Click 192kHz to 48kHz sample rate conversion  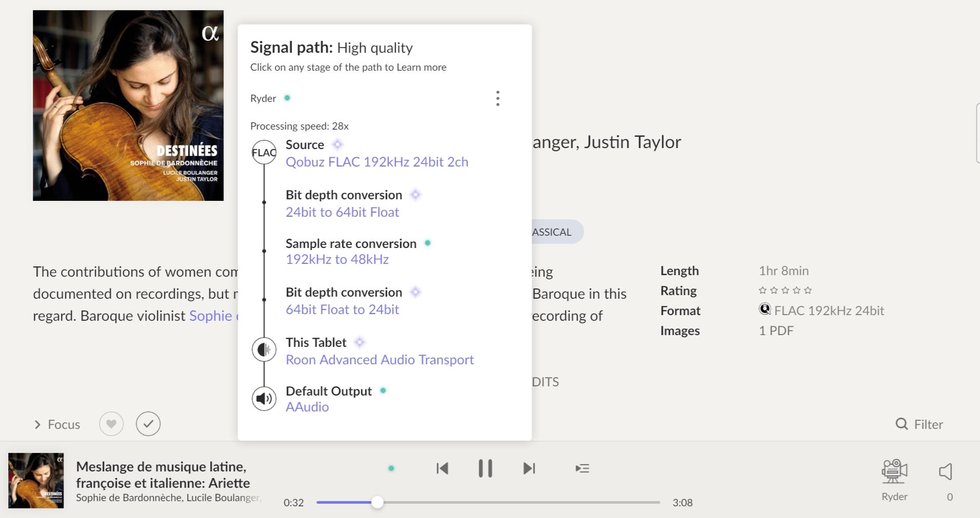[337, 259]
